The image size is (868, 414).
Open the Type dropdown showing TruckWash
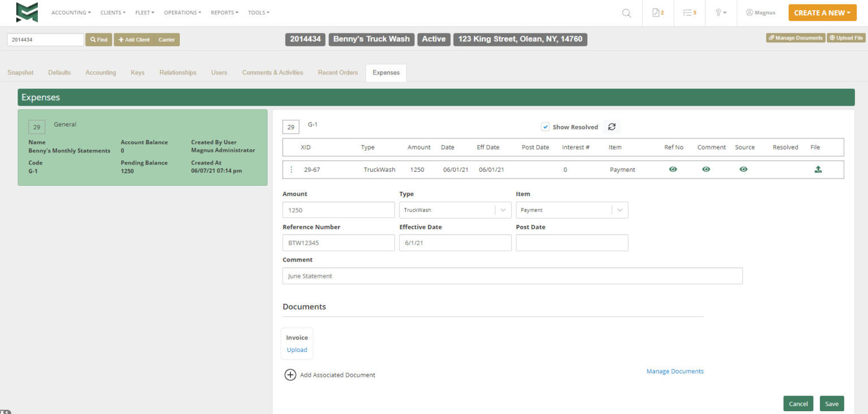click(503, 210)
